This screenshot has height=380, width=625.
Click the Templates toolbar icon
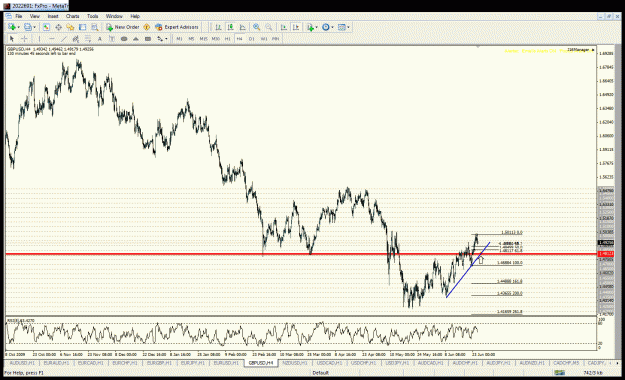pos(342,27)
